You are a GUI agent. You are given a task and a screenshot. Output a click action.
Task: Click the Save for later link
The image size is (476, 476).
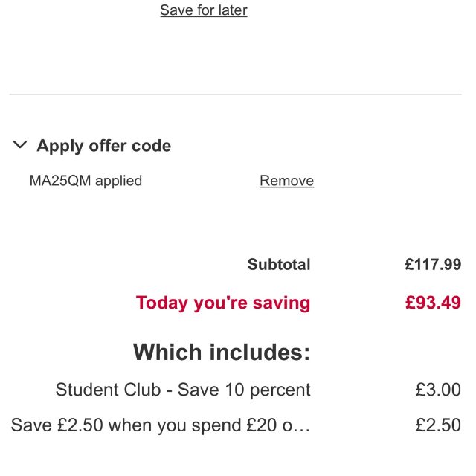click(x=204, y=10)
